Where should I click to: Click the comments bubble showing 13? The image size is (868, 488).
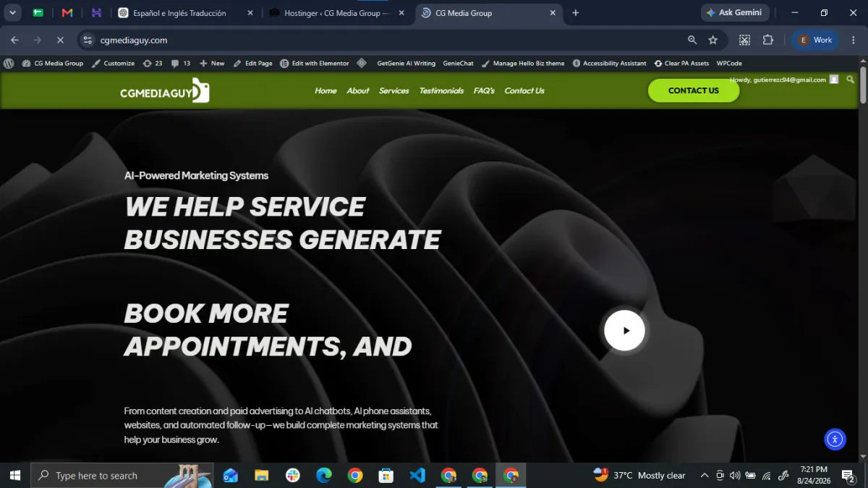tap(181, 63)
